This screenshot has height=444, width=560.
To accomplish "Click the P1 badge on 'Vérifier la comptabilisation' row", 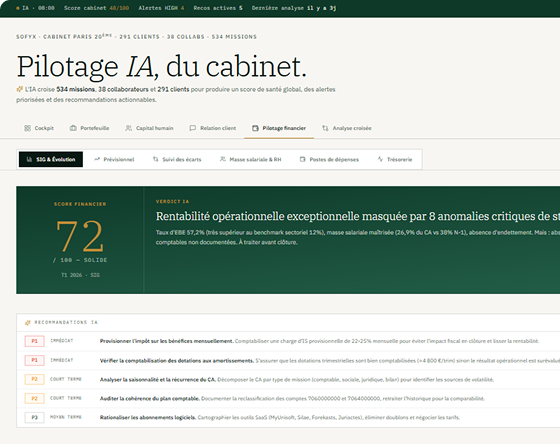I will click(x=34, y=360).
